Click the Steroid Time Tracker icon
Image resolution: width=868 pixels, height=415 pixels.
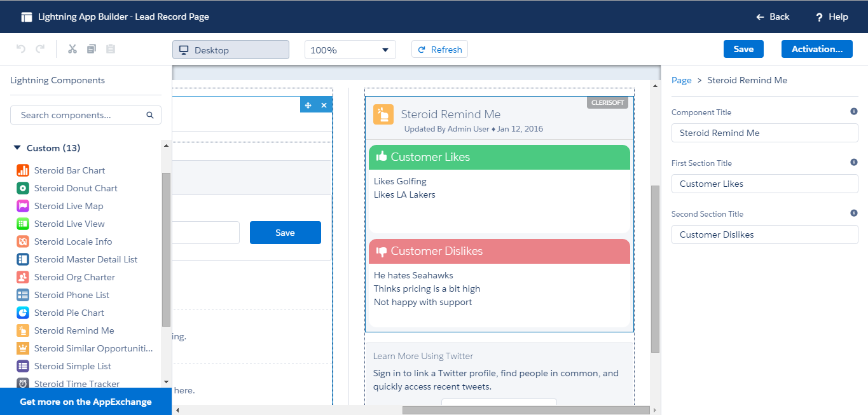pos(23,383)
